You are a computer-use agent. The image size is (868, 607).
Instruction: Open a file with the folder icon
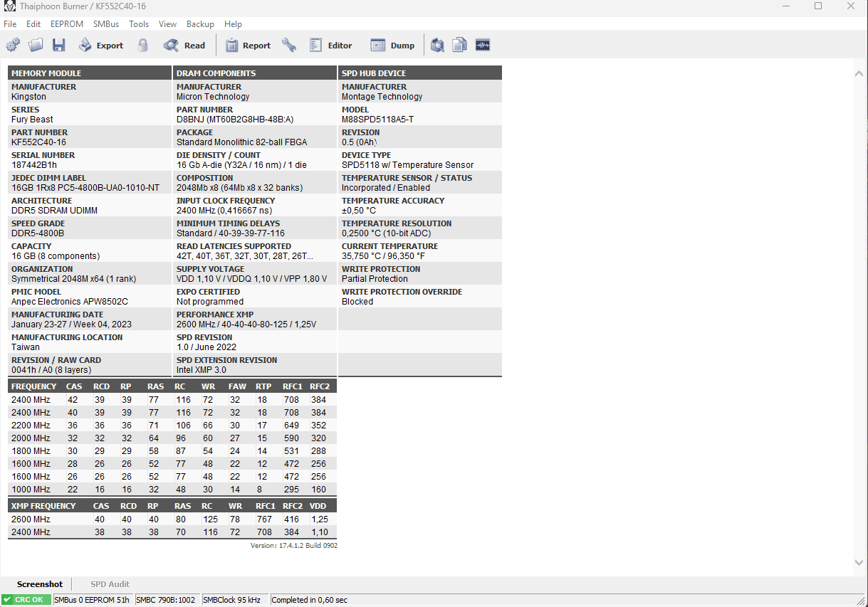click(36, 46)
